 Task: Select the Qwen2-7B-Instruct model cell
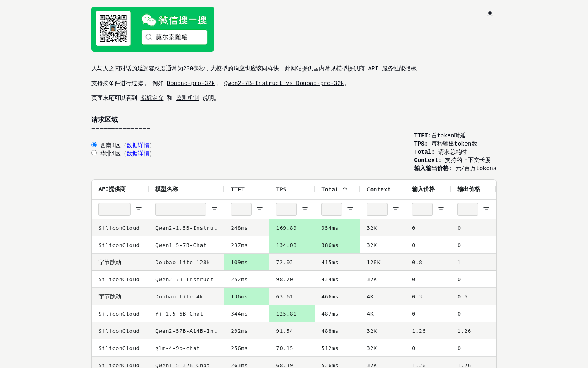click(186, 279)
